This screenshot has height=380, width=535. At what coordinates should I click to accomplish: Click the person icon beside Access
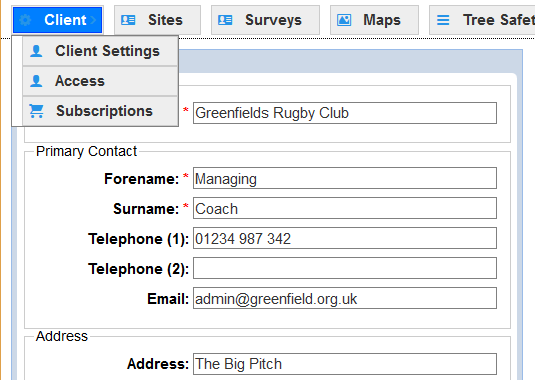[x=36, y=81]
